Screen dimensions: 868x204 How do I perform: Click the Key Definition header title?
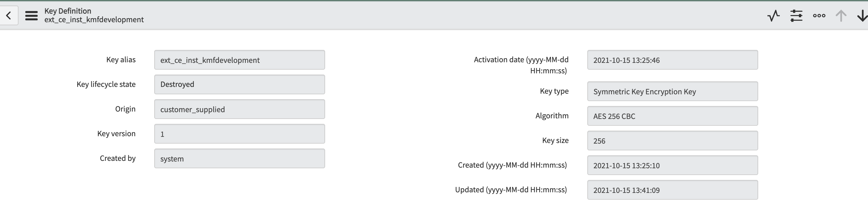tap(68, 11)
